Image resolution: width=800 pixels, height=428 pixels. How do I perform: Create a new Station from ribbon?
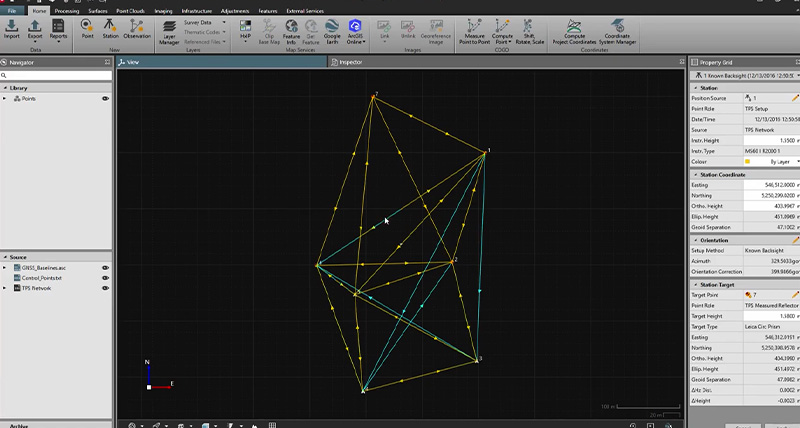click(110, 29)
